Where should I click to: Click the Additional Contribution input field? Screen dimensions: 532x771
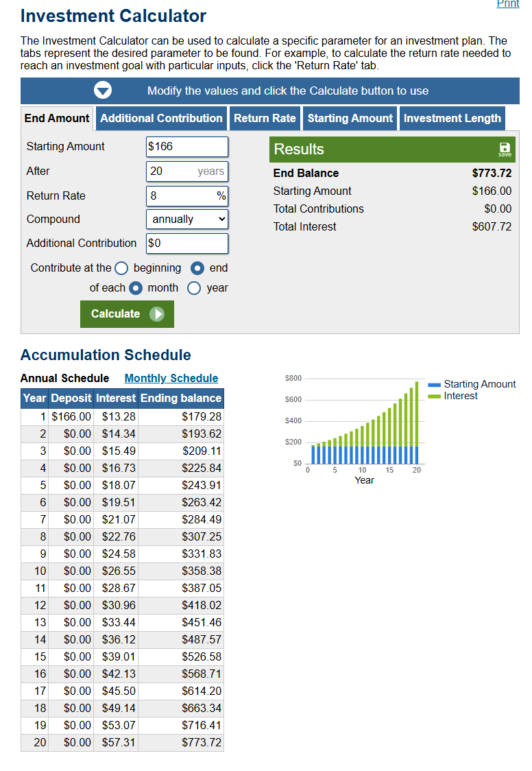(x=187, y=243)
